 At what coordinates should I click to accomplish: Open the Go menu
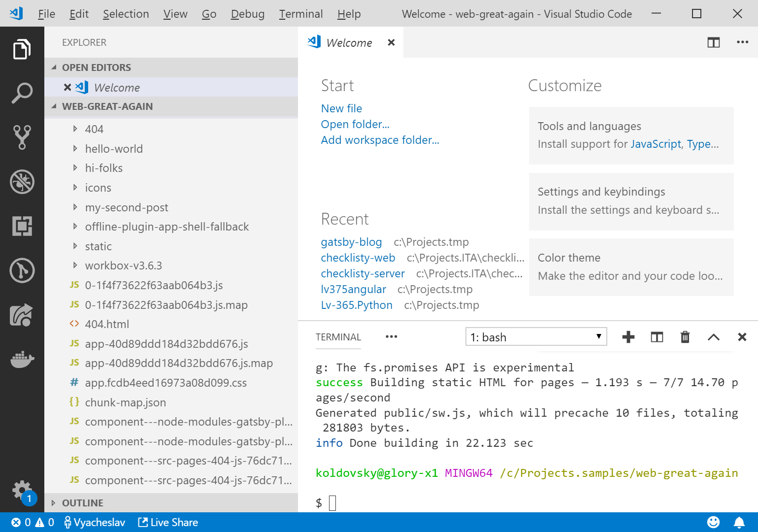coord(209,14)
